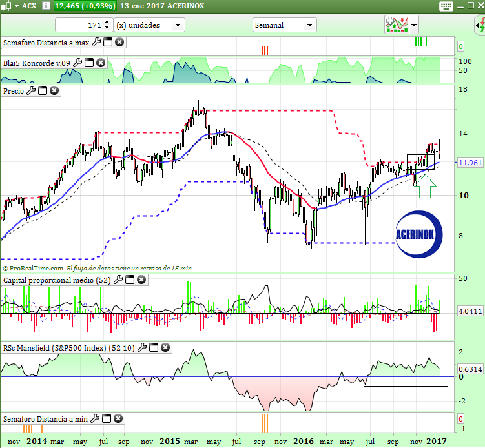Open RSc Mansfield indicator settings wrench
Image resolution: width=485 pixels, height=448 pixels.
click(x=142, y=348)
